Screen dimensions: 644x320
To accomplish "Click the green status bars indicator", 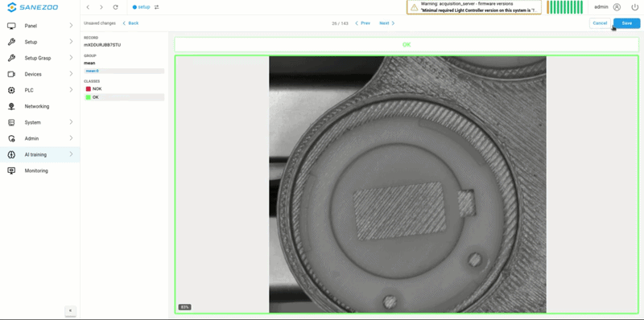I will point(565,7).
